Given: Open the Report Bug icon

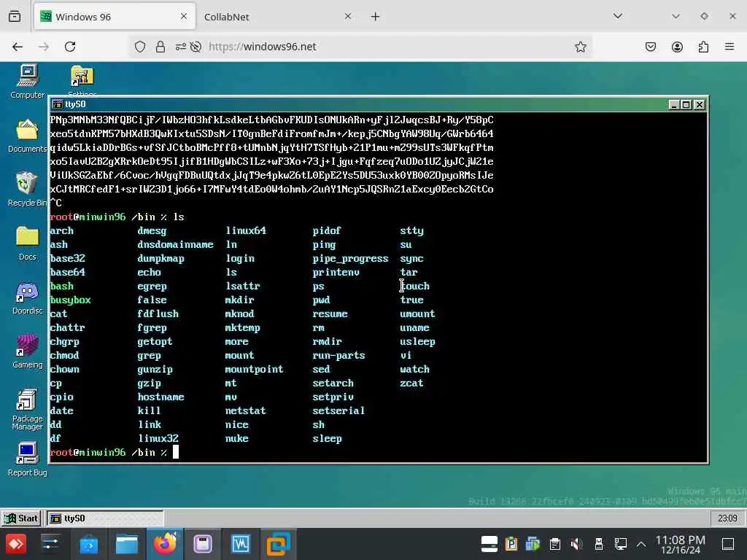Looking at the screenshot, I should click(27, 459).
